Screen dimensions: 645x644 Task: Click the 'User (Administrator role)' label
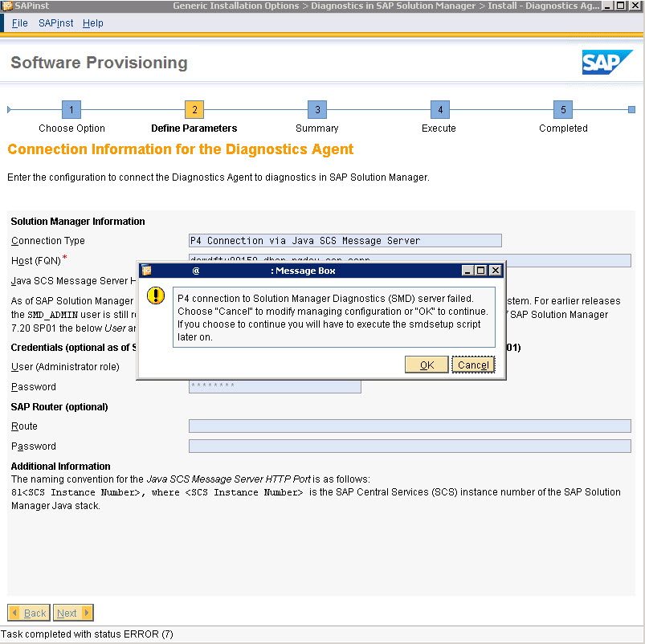65,366
